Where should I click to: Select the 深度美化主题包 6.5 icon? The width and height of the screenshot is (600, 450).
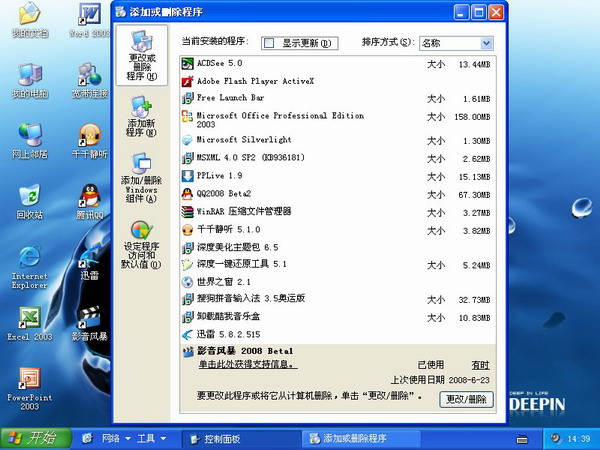coord(188,248)
